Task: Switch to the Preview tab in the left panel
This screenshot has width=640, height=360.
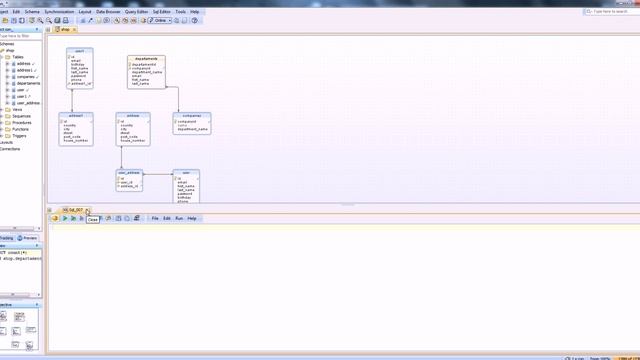Action: click(x=27, y=238)
